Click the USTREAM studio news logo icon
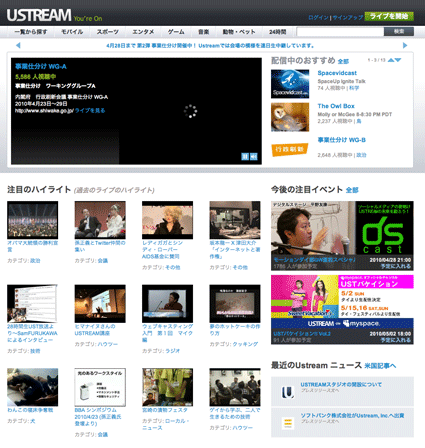 coord(287,392)
